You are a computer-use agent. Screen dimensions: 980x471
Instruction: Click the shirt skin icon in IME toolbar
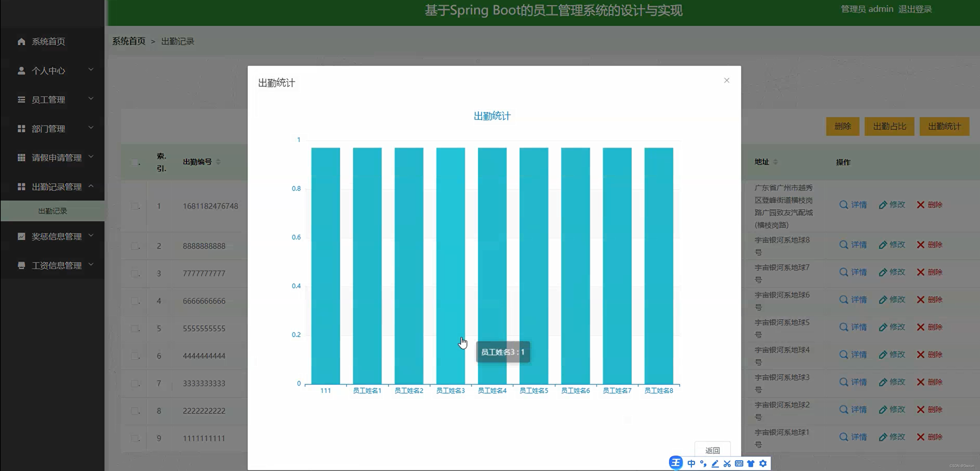click(751, 463)
